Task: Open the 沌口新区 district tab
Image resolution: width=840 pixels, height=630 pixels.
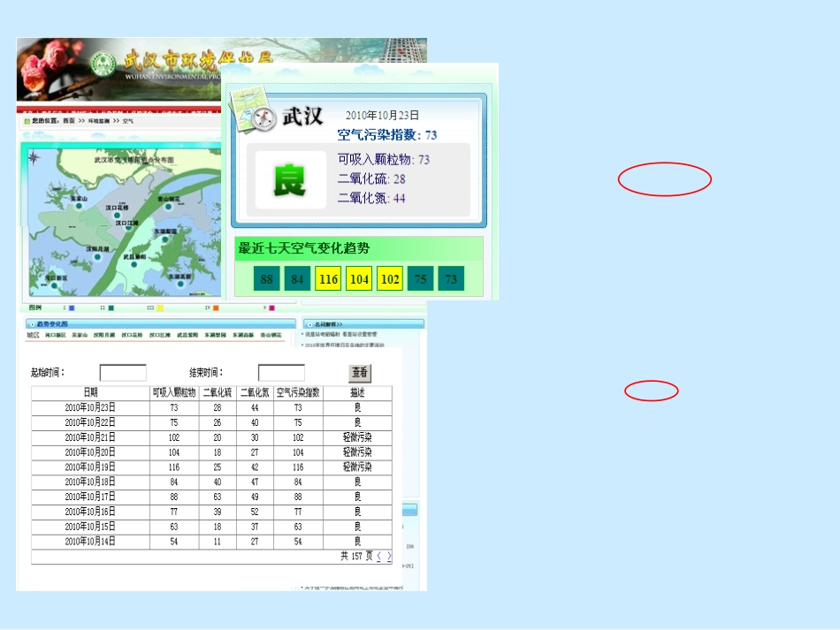Action: pyautogui.click(x=56, y=335)
